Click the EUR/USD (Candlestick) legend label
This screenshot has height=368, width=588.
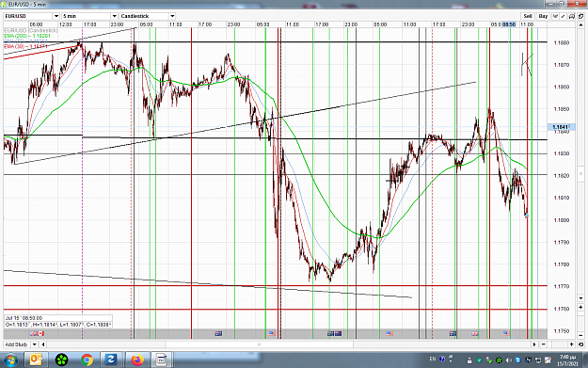pos(31,30)
